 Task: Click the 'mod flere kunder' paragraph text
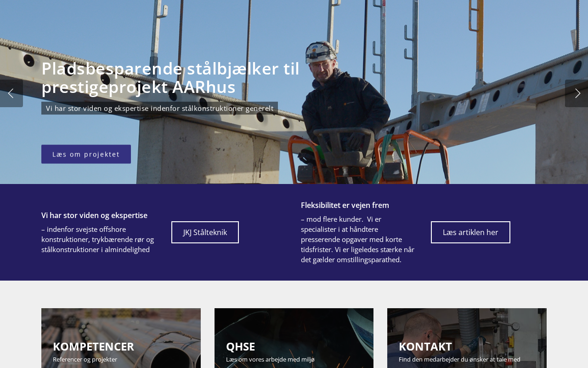(x=358, y=239)
